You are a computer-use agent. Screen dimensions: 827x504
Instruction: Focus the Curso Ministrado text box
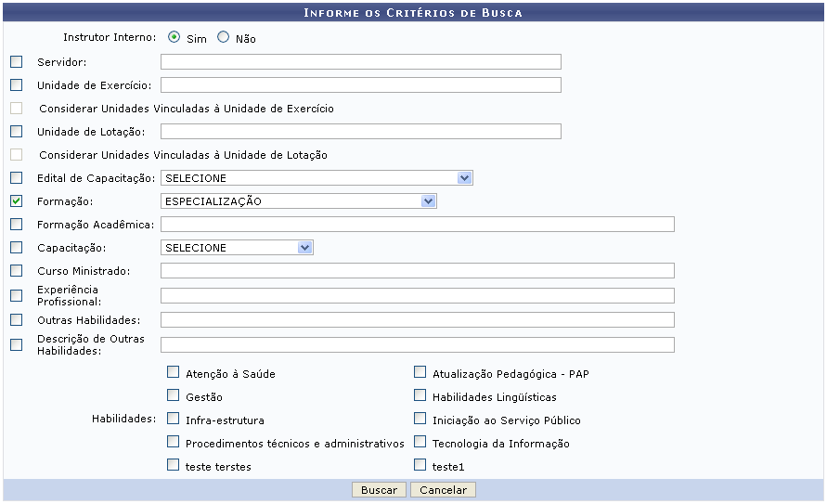pyautogui.click(x=417, y=271)
